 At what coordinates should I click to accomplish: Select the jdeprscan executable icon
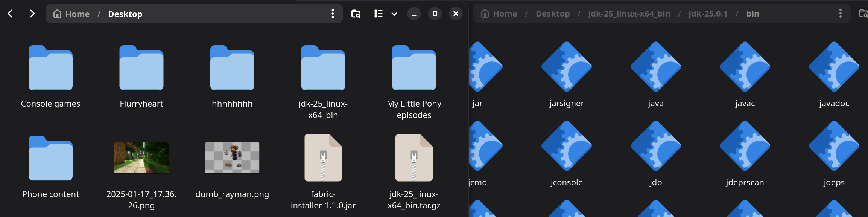(745, 146)
